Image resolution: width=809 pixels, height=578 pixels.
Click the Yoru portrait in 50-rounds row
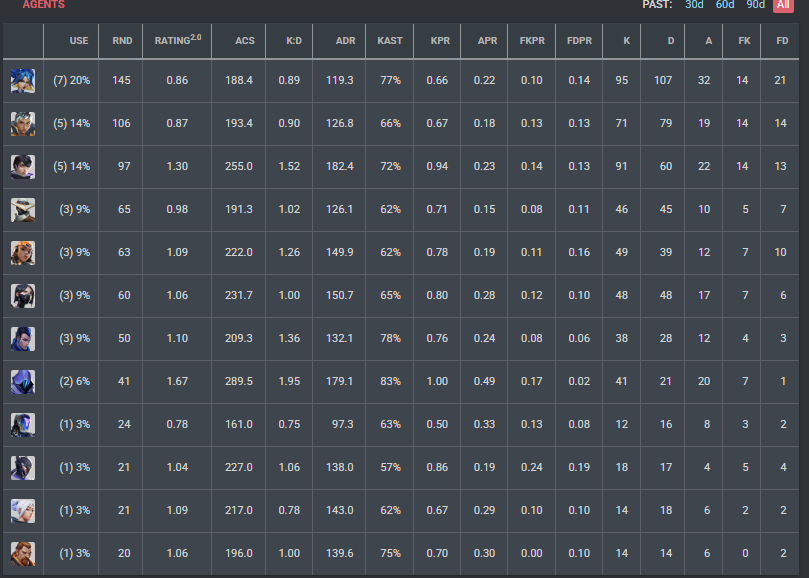[x=23, y=339]
